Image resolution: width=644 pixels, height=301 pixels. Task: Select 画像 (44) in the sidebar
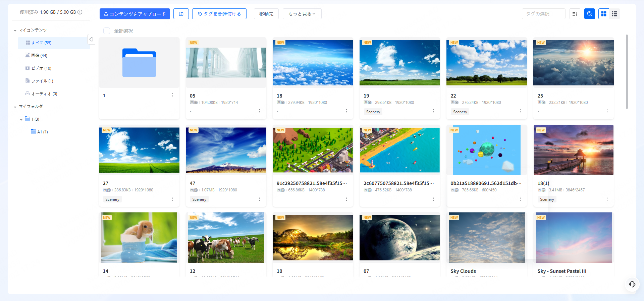point(39,56)
